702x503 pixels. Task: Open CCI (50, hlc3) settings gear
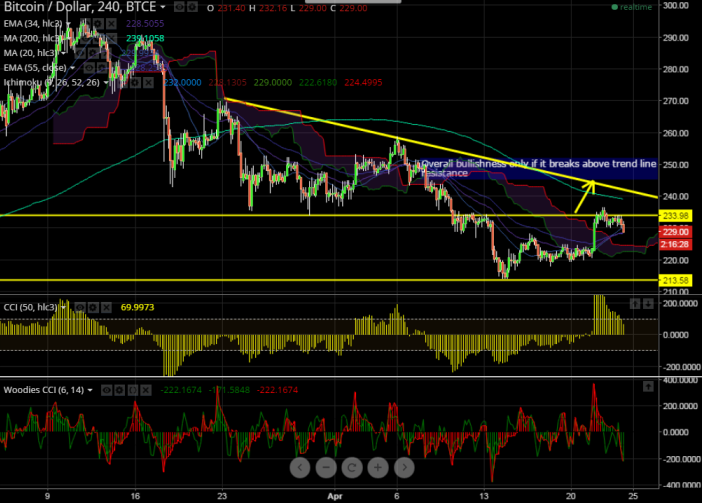[x=93, y=307]
